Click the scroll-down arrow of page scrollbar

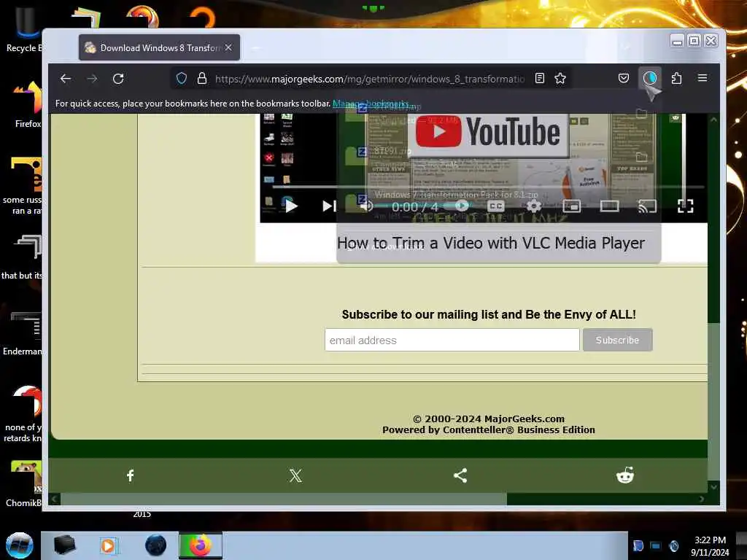click(713, 486)
